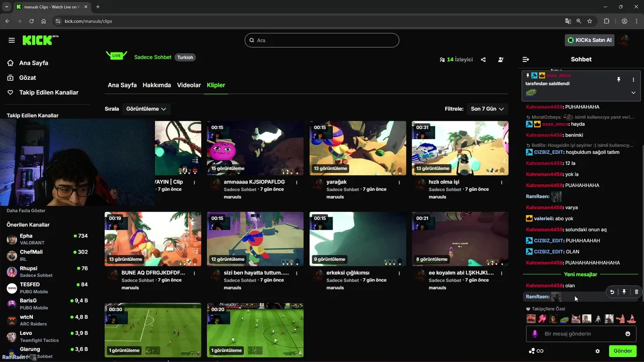
Task: Open the browser extensions puzzle icon
Action: pos(606,21)
